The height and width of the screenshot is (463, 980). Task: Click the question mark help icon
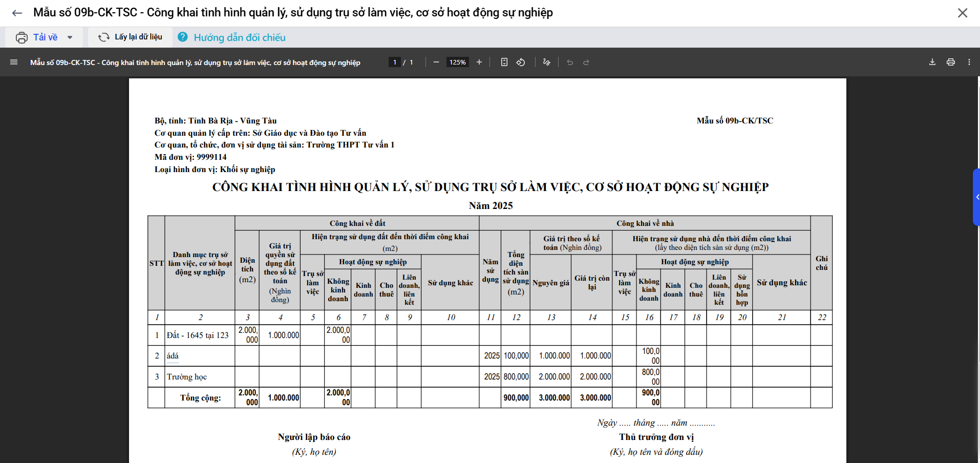pyautogui.click(x=182, y=37)
